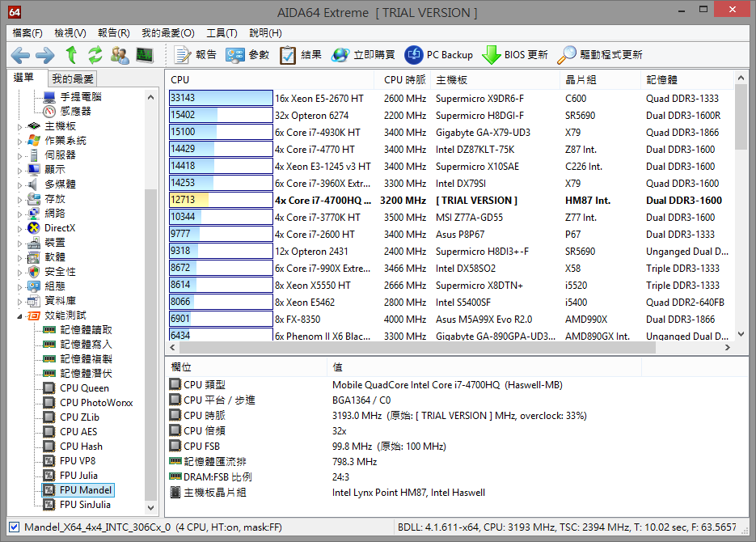Sort by the 主機板 column header

pyautogui.click(x=496, y=80)
